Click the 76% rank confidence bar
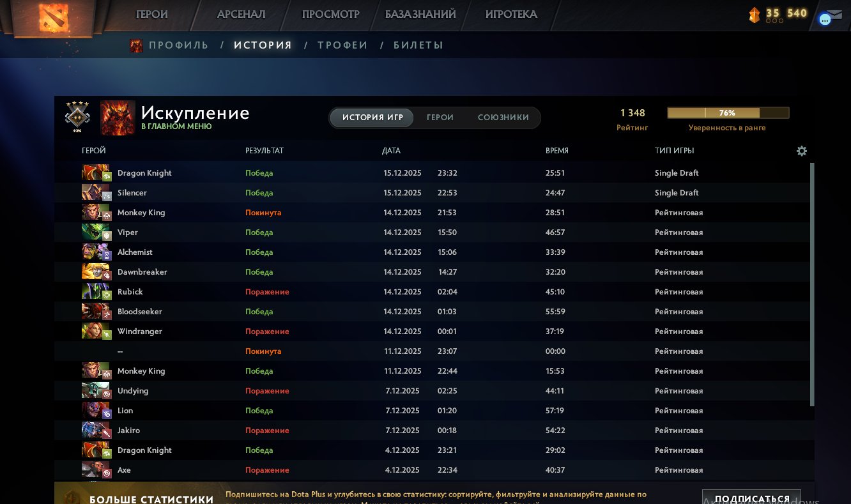851x504 pixels. pos(728,112)
